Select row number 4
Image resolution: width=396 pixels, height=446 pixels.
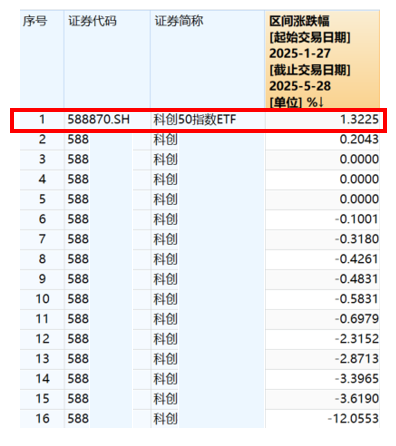click(x=42, y=179)
